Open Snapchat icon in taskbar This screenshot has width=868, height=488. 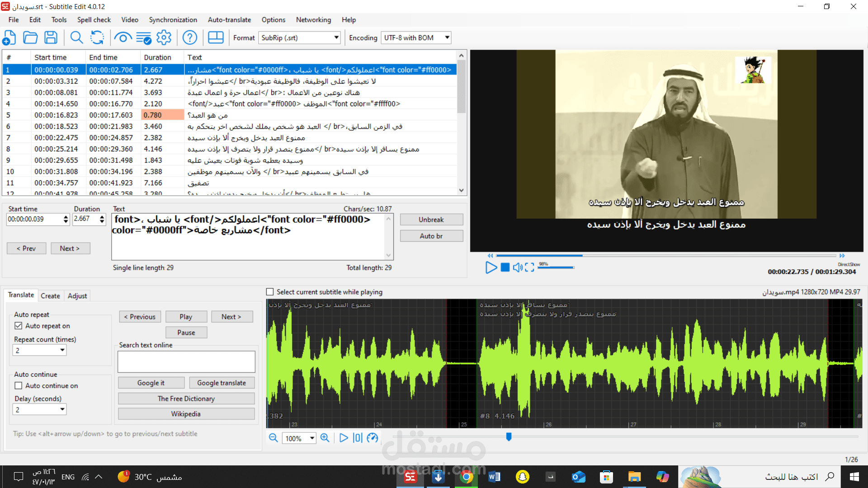pos(523,477)
